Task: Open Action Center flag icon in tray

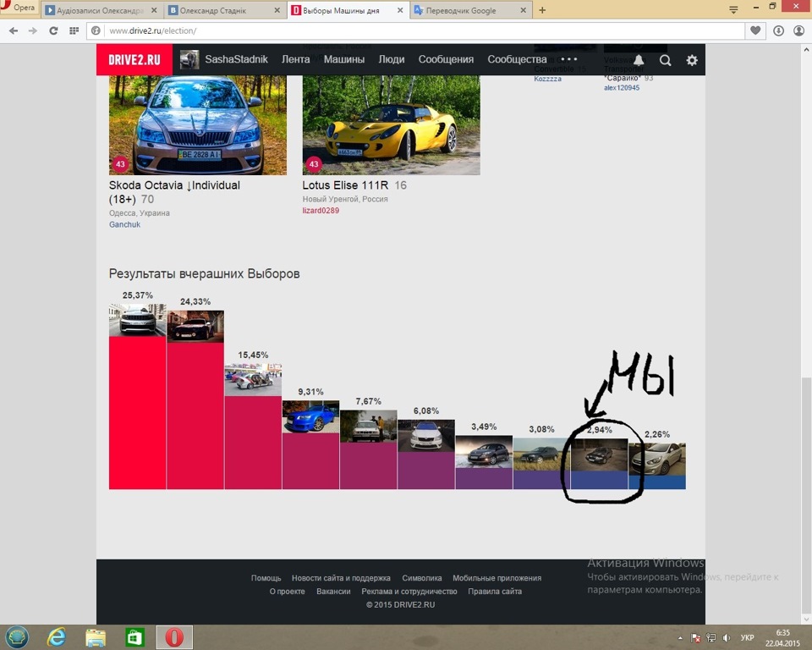Action: (x=695, y=637)
